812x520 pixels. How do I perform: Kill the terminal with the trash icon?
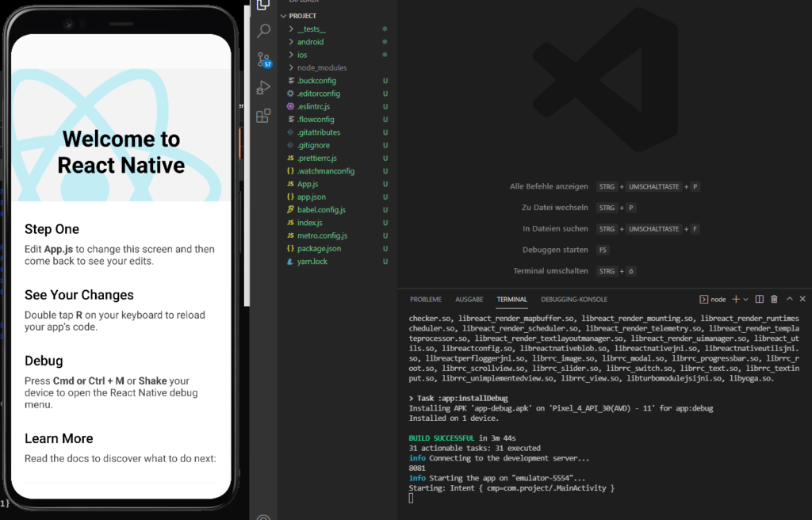click(x=774, y=299)
